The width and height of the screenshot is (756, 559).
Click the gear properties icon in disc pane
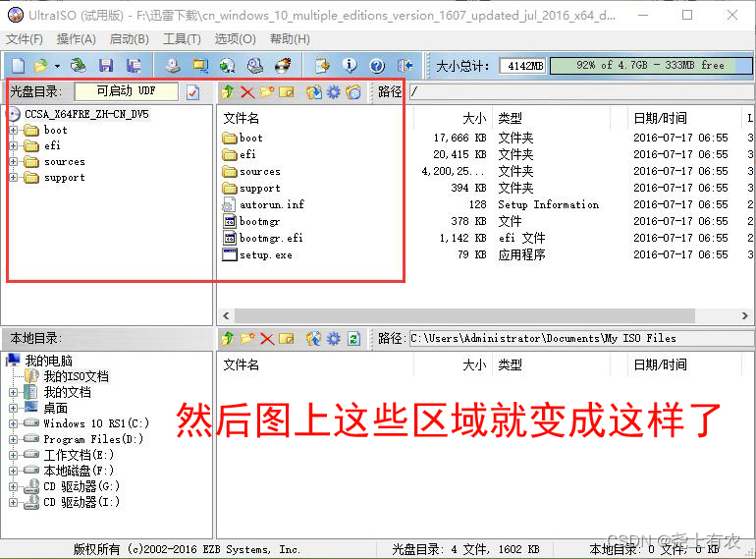(x=334, y=91)
